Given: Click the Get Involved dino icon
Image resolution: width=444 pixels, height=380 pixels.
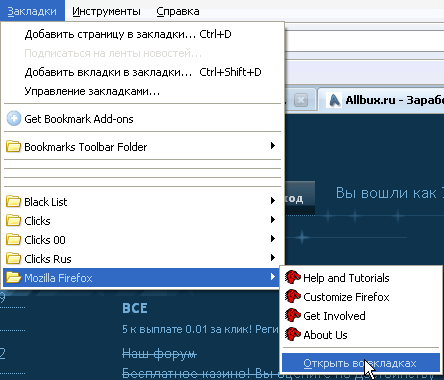Looking at the screenshot, I should (293, 315).
